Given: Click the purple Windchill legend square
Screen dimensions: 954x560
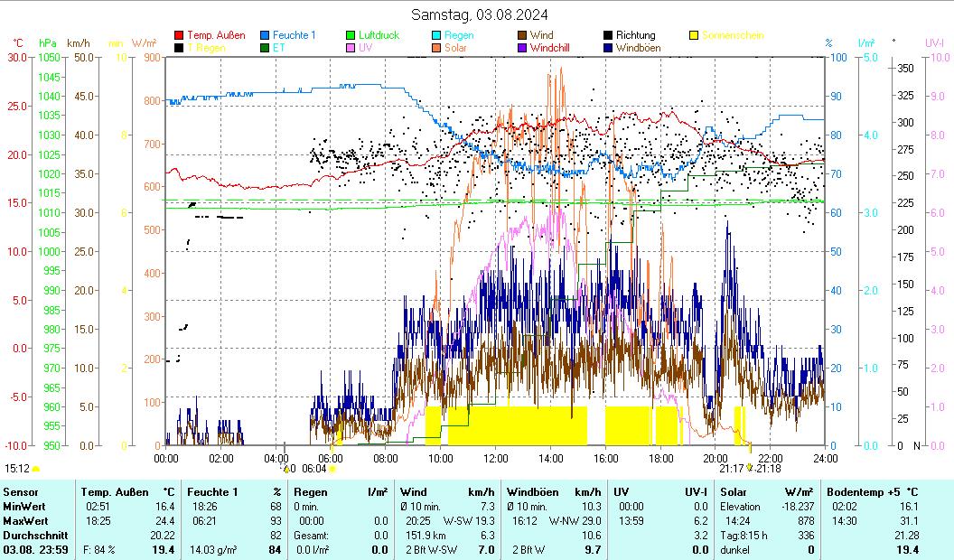Looking at the screenshot, I should [522, 48].
